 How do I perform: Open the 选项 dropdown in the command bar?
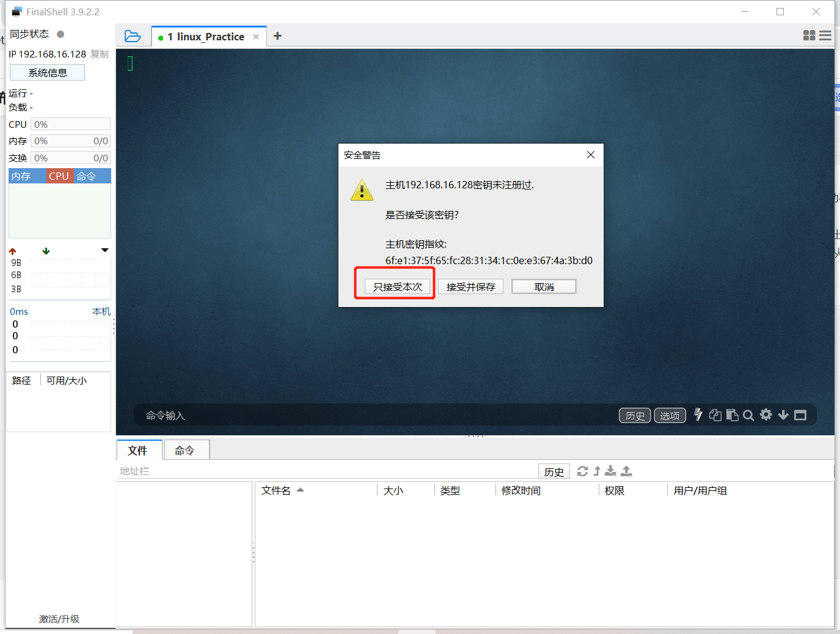pos(670,415)
